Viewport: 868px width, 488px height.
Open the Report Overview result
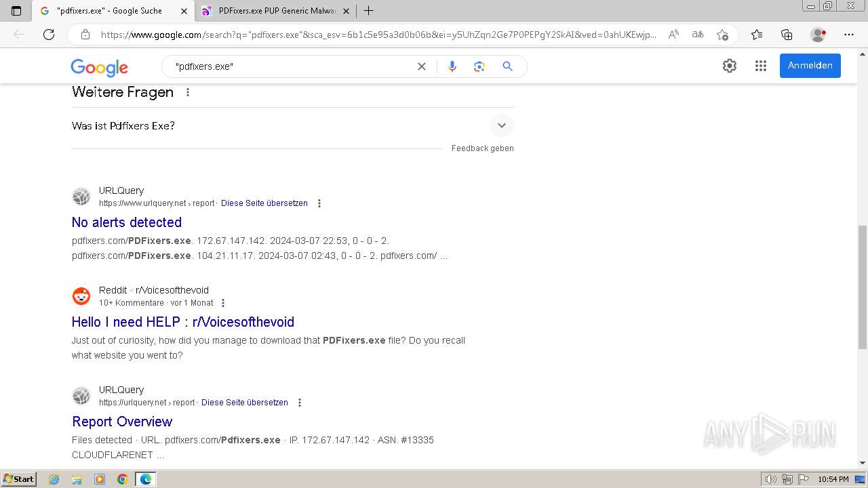click(122, 422)
